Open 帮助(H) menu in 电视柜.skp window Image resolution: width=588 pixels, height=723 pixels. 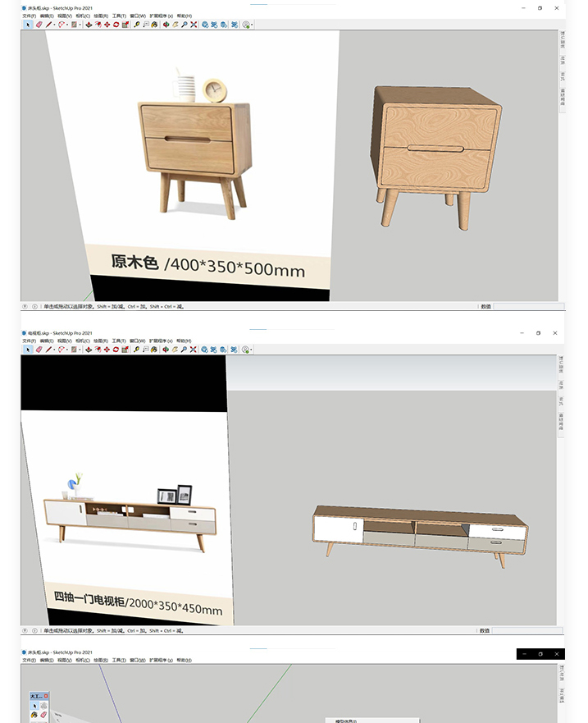click(184, 341)
